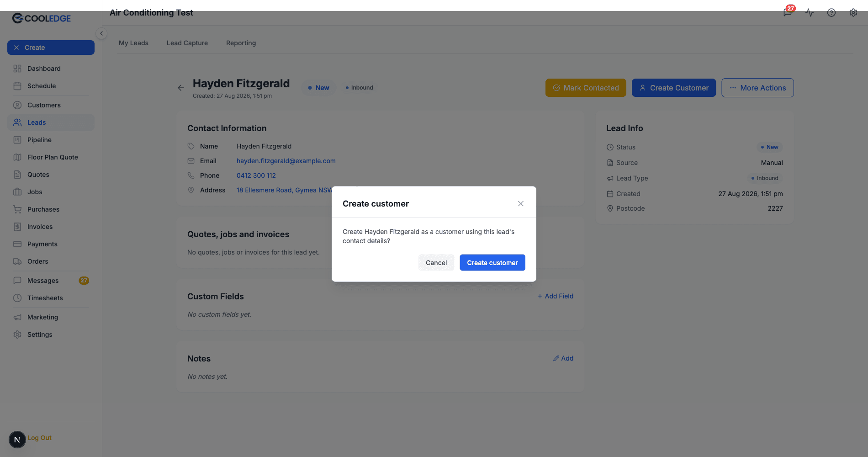Switch to the My Leads tab
Image resolution: width=868 pixels, height=457 pixels.
click(133, 43)
